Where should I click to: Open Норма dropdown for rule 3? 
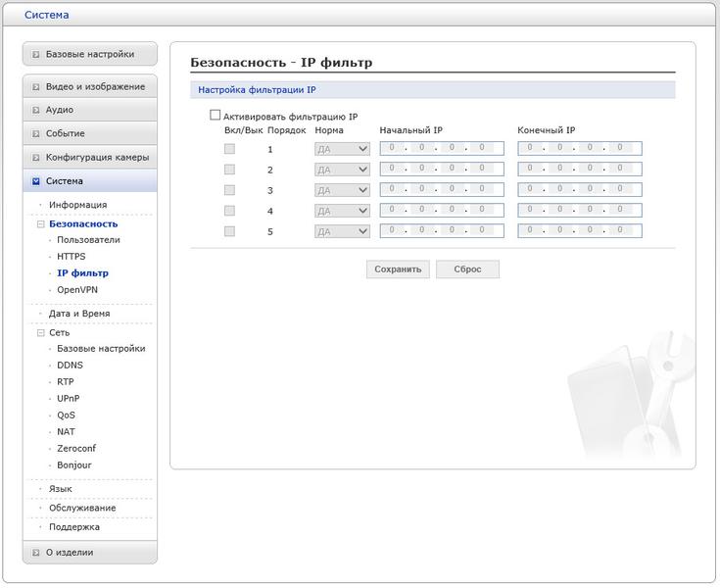(342, 190)
